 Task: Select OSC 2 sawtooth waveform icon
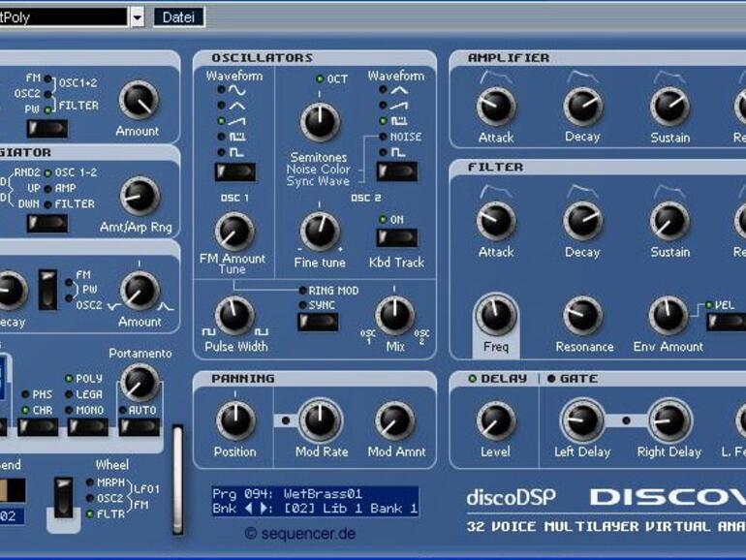pyautogui.click(x=399, y=106)
